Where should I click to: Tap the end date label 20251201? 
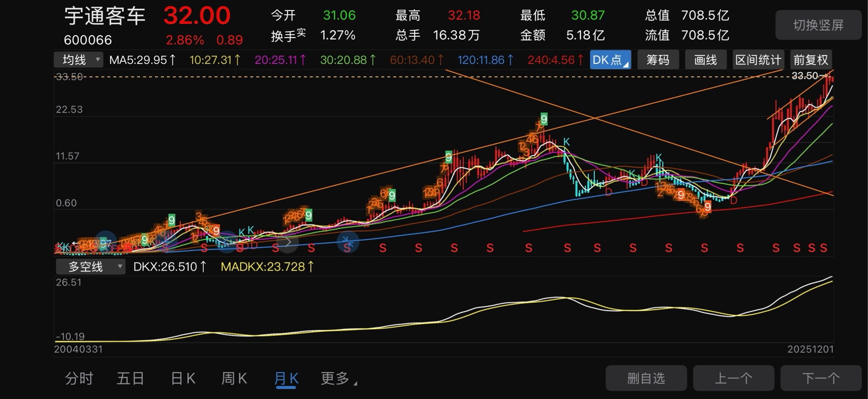810,349
